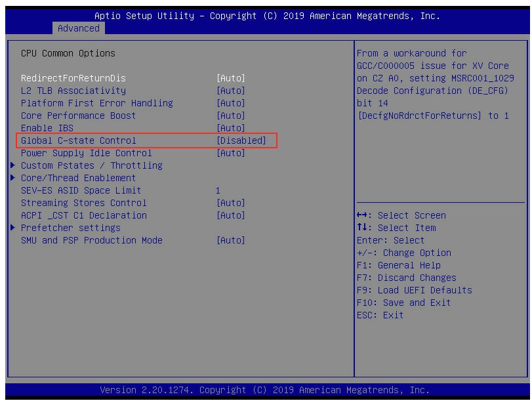Click the Select Item key hint
Image resolution: width=532 pixels, height=403 pixels.
(x=396, y=228)
